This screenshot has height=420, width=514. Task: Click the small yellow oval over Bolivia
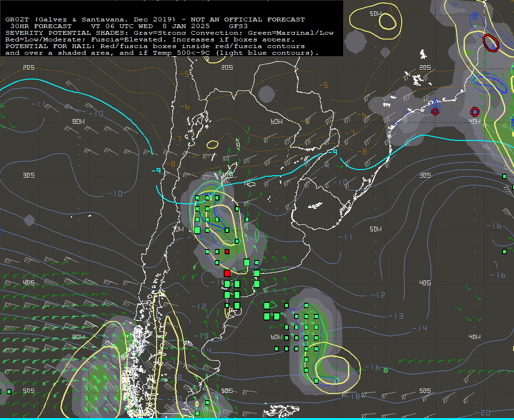click(212, 144)
